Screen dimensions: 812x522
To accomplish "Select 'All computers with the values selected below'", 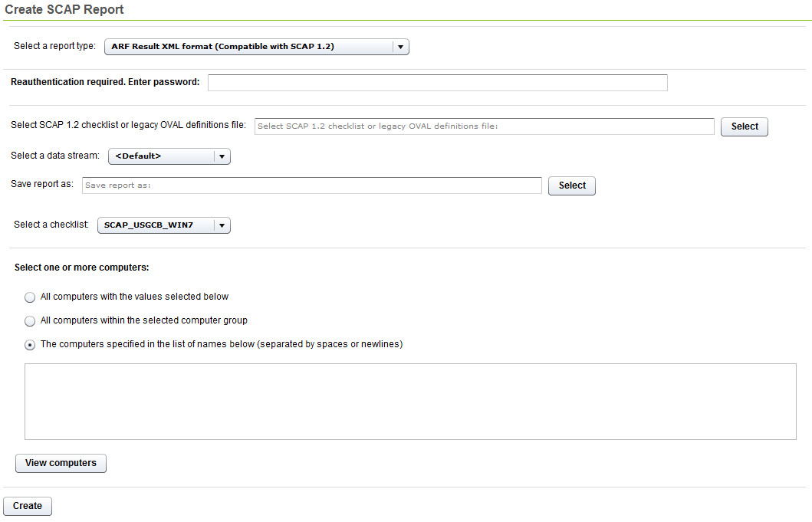I will (x=29, y=297).
